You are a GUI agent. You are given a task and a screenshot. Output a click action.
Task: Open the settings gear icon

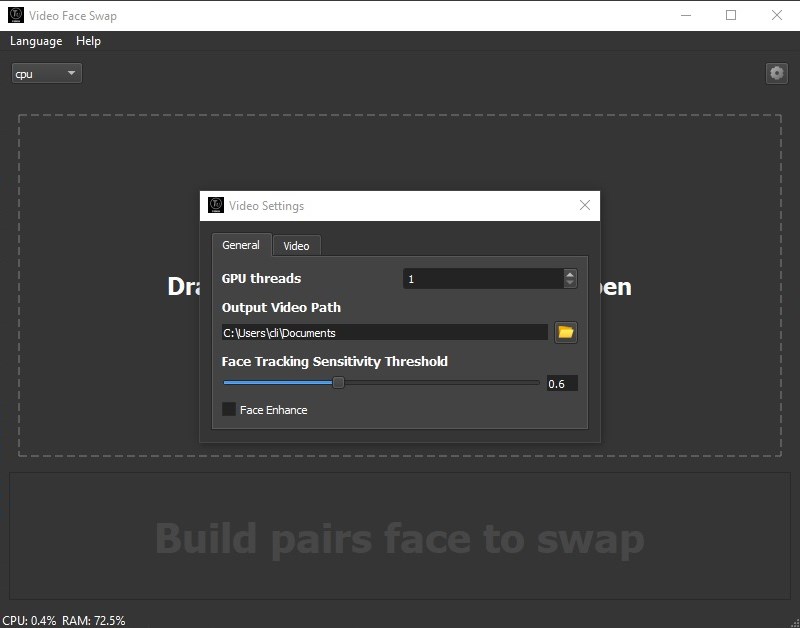(777, 72)
